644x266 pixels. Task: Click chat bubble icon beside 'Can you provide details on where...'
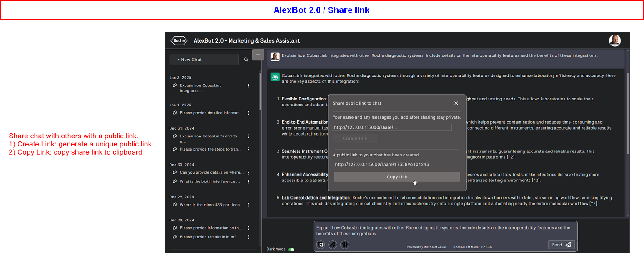click(x=175, y=172)
